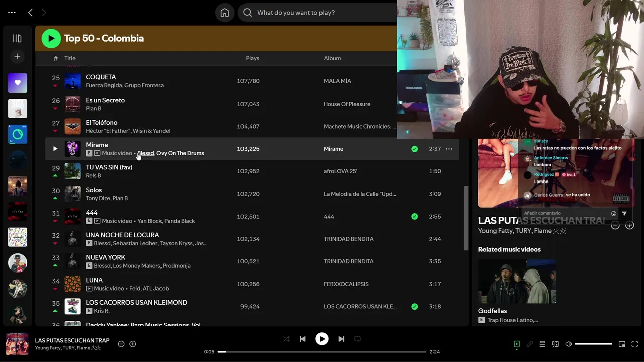Select the Solos track

(x=94, y=190)
